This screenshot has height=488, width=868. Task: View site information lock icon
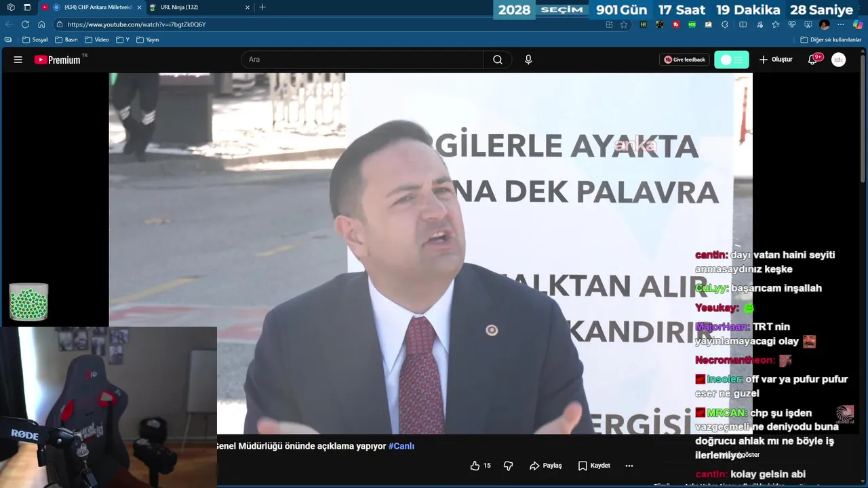click(60, 24)
